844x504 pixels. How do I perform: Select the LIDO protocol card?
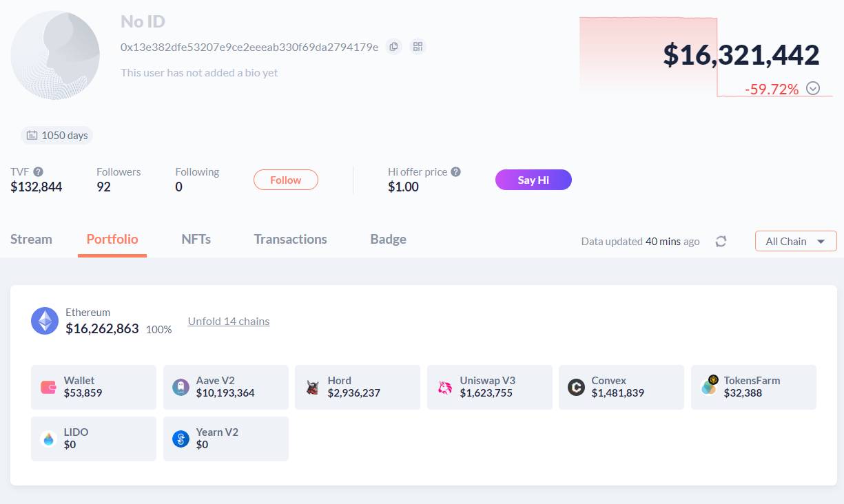tap(94, 439)
